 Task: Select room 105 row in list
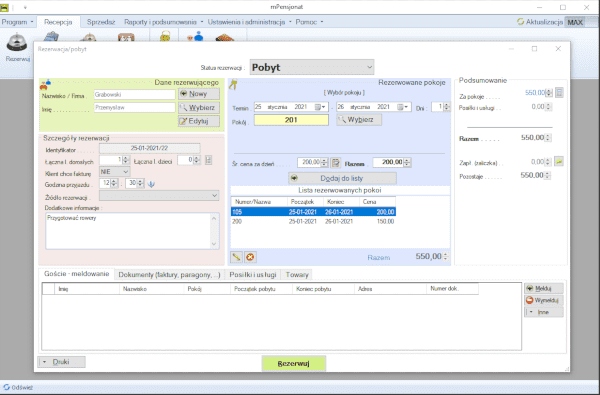point(313,212)
